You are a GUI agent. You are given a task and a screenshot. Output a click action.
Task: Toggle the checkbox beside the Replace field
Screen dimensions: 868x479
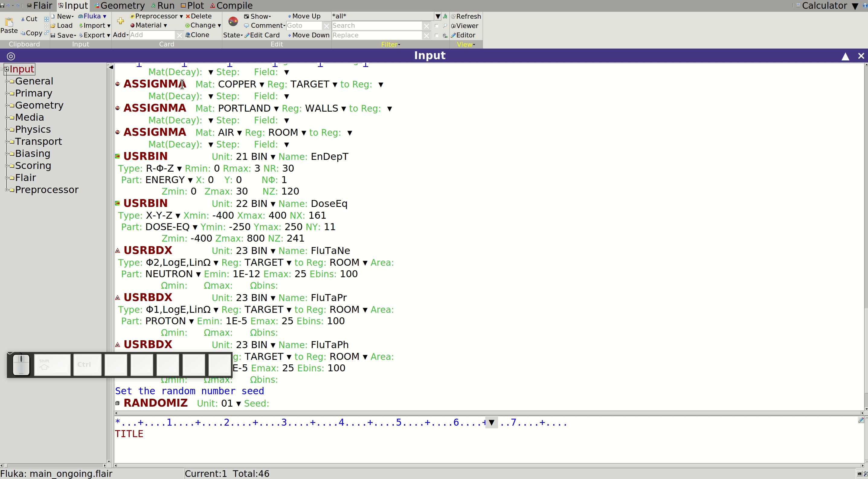(436, 35)
